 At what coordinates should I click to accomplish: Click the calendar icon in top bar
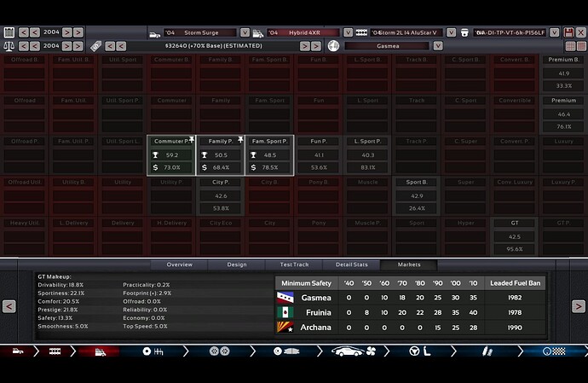point(9,32)
